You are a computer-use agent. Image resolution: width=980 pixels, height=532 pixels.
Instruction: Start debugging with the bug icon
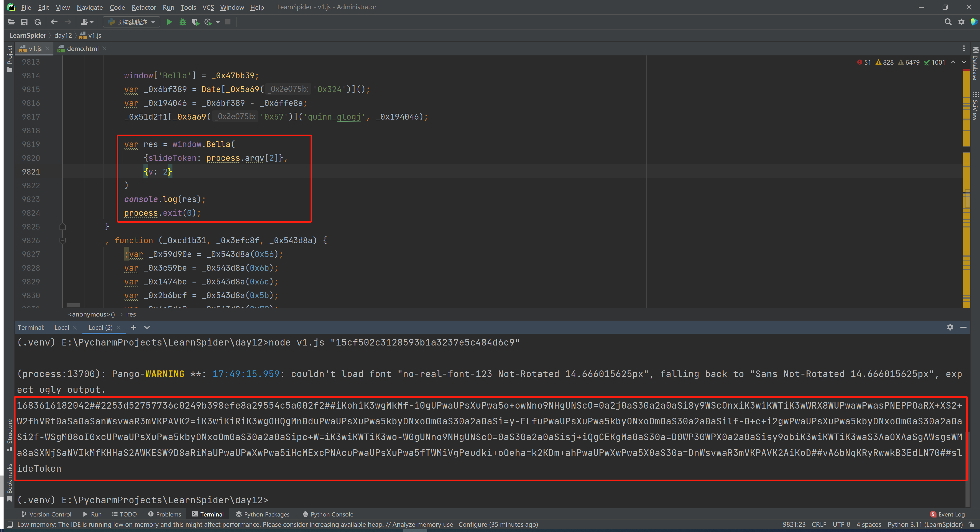[183, 22]
